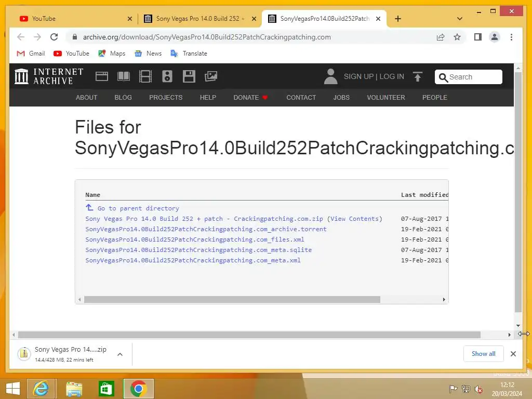Open the Software floppy disk icon

(x=189, y=76)
